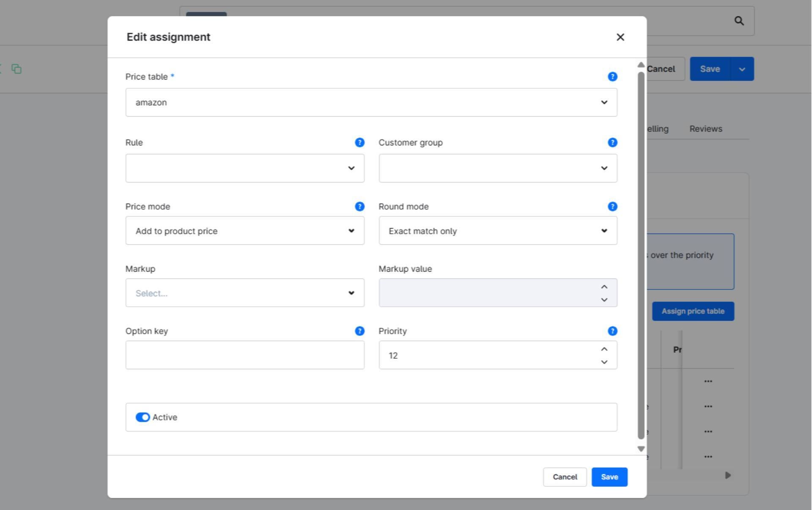Click Assign price table button
Image resolution: width=812 pixels, height=510 pixels.
pyautogui.click(x=693, y=311)
